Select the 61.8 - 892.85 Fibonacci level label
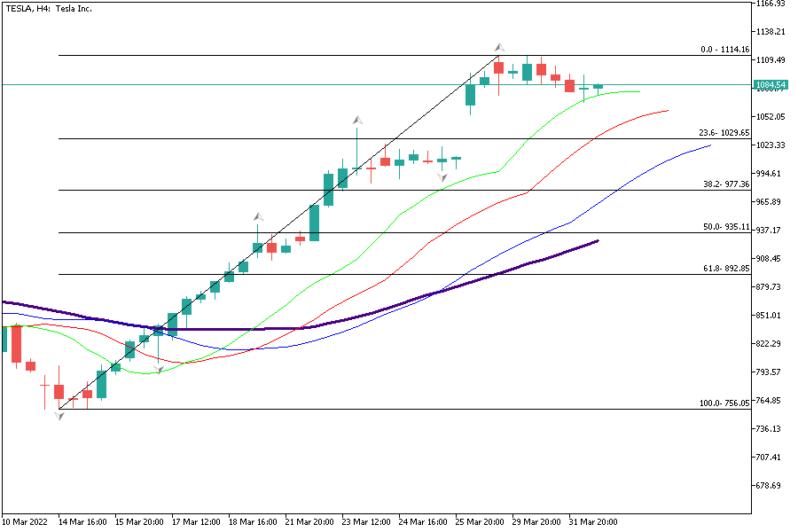Viewport: 798px width, 532px height. [726, 268]
